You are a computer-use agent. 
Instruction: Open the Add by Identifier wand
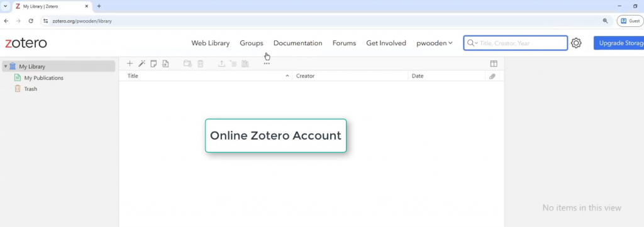pos(142,64)
